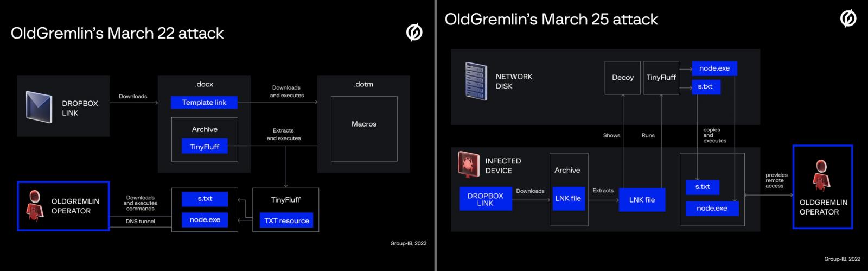Screen dimensions: 868x271
Task: Select the TinyFluff box beside Decoy
Action: 661,78
